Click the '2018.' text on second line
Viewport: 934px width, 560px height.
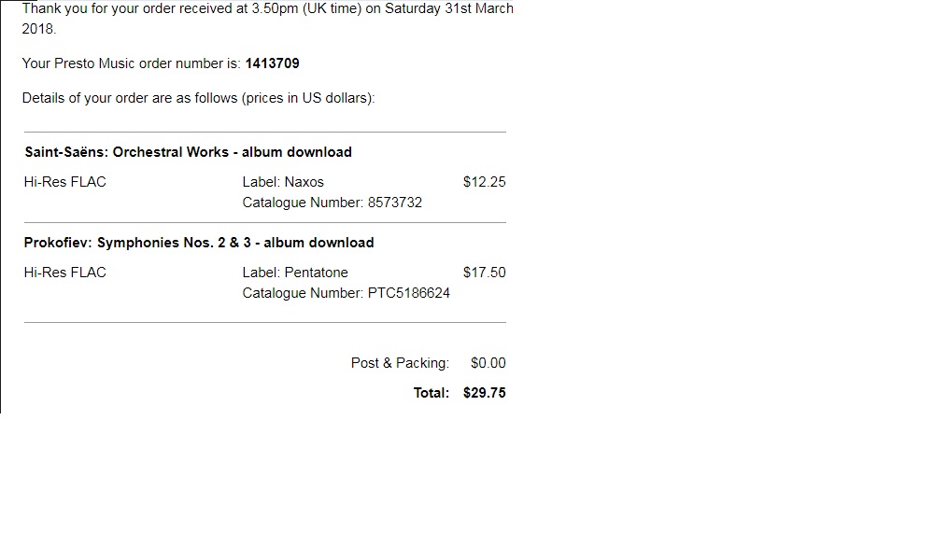pyautogui.click(x=39, y=29)
